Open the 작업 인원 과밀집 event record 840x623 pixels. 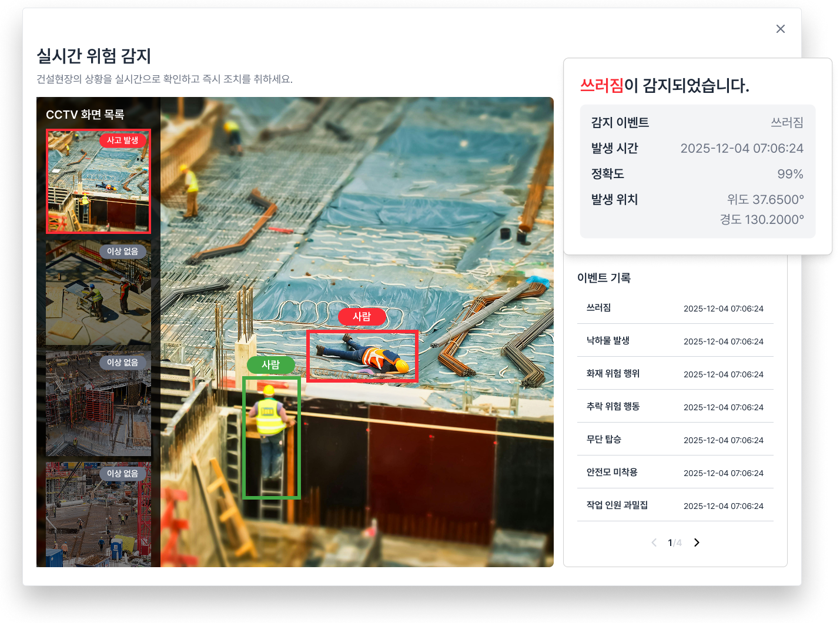pyautogui.click(x=675, y=505)
